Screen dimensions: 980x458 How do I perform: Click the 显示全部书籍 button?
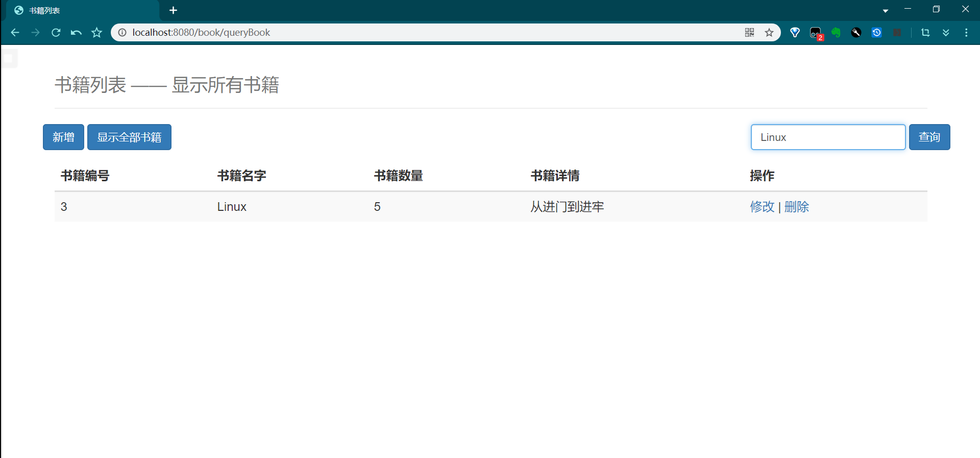129,137
